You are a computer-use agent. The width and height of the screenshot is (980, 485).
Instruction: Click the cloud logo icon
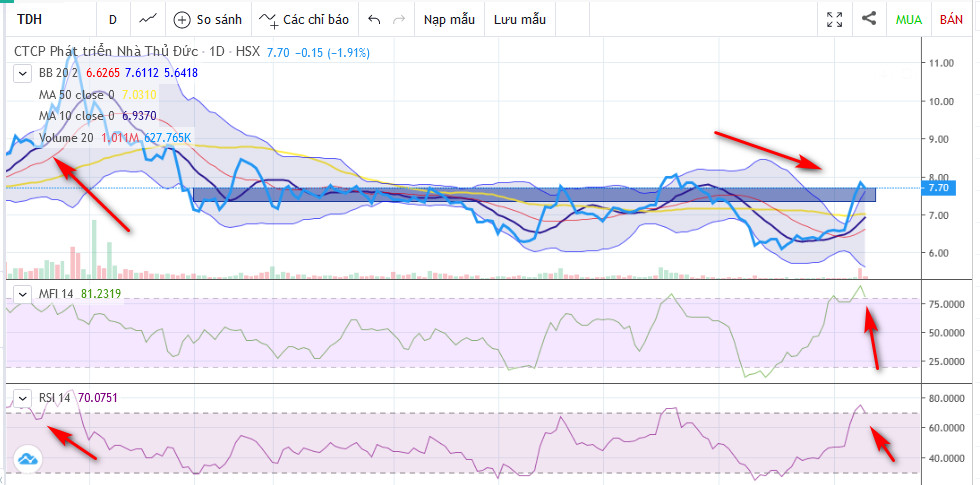[28, 459]
